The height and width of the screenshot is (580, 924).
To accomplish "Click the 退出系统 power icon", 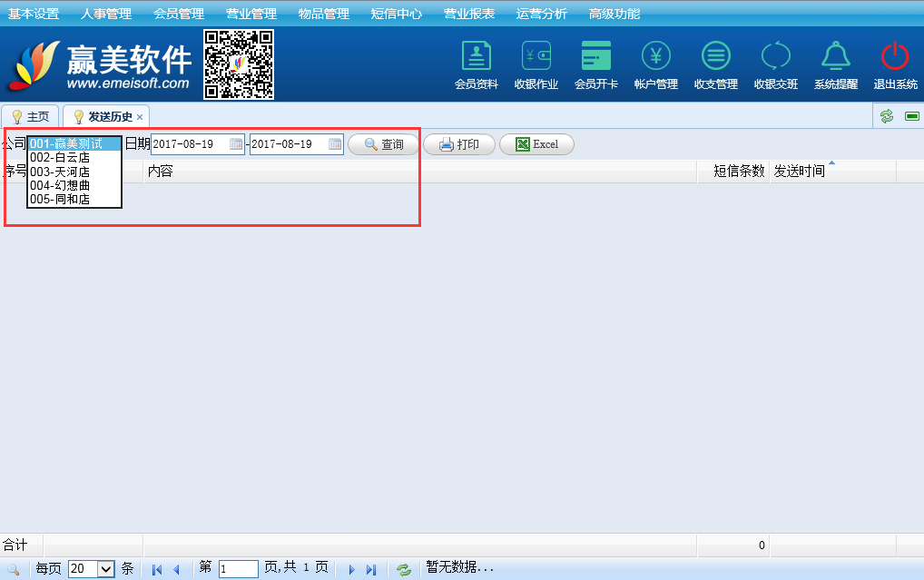I will click(x=895, y=57).
